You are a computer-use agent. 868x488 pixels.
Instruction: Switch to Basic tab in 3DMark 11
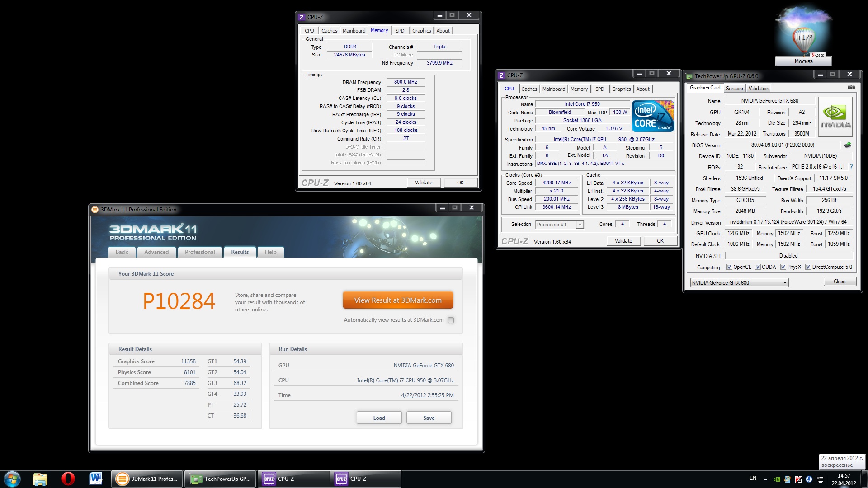pyautogui.click(x=122, y=252)
